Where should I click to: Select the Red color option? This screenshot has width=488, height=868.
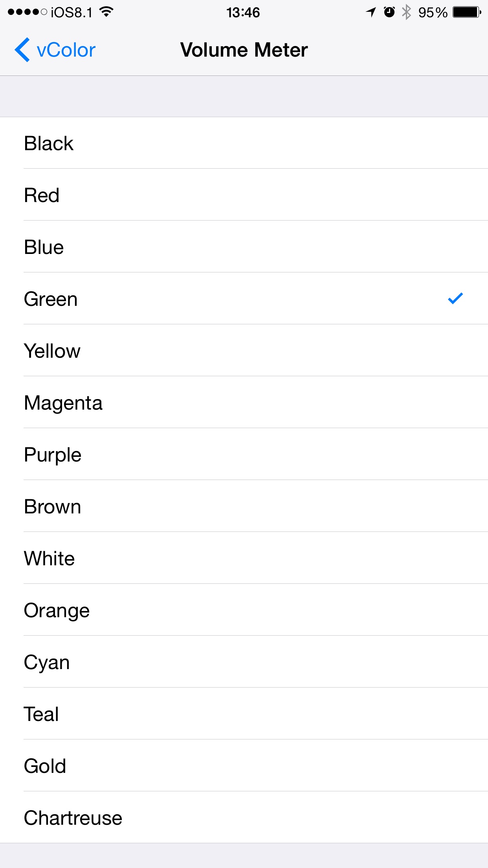pyautogui.click(x=244, y=195)
